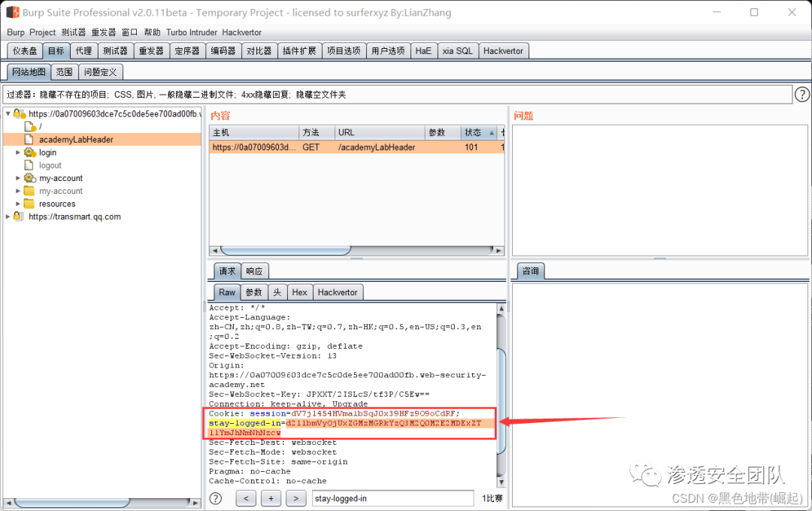Open the 帮助 menu
This screenshot has width=812, height=511.
(x=152, y=32)
